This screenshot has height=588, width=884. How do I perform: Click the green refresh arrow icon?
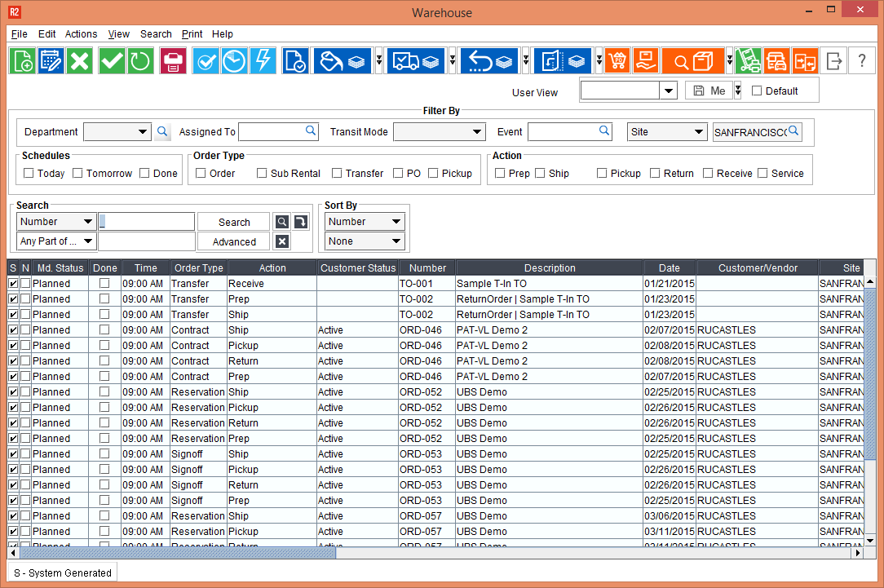[x=140, y=61]
